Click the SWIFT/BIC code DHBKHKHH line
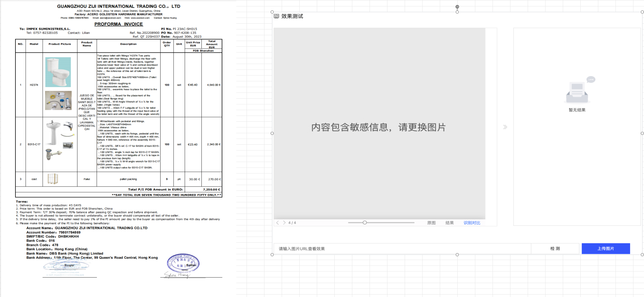644x297 pixels. (53, 237)
